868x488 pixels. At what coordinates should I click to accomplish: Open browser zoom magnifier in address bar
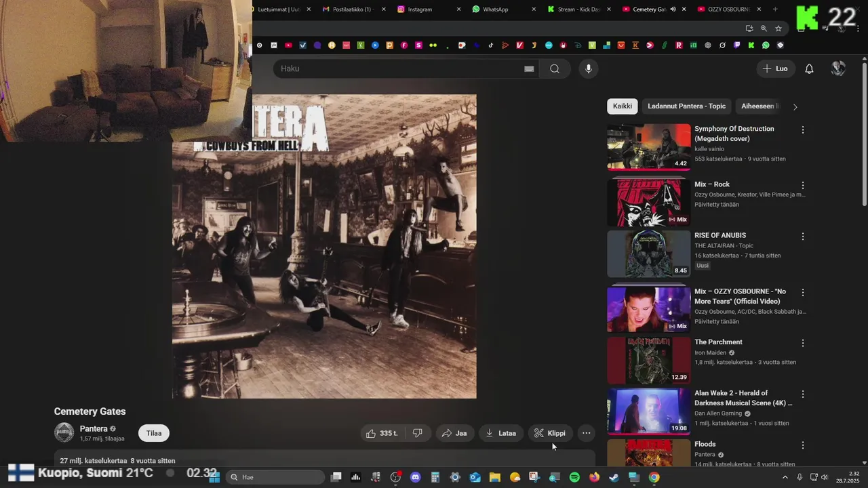(x=764, y=28)
